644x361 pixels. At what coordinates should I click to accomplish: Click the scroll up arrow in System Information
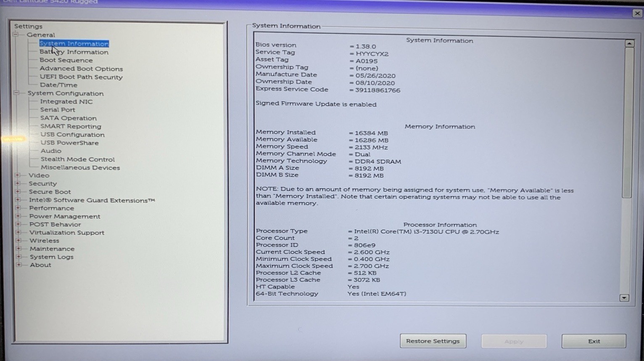[629, 43]
